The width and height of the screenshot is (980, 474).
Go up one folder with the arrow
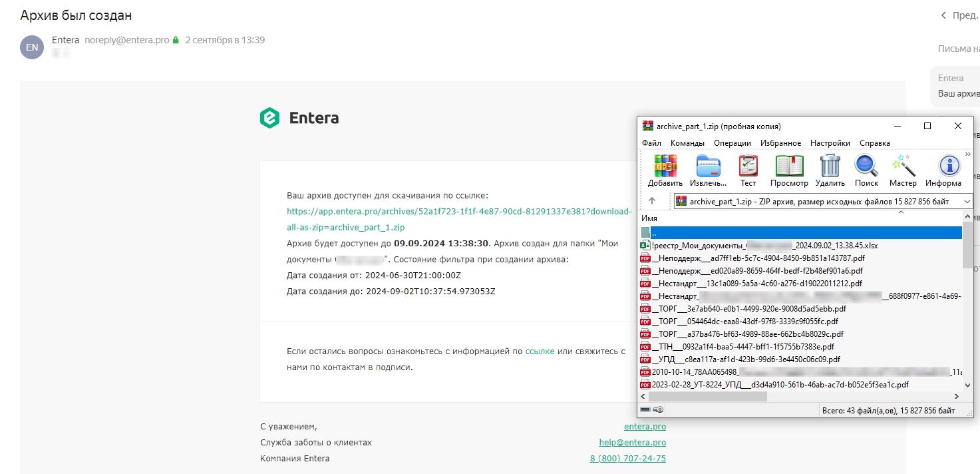pyautogui.click(x=652, y=201)
